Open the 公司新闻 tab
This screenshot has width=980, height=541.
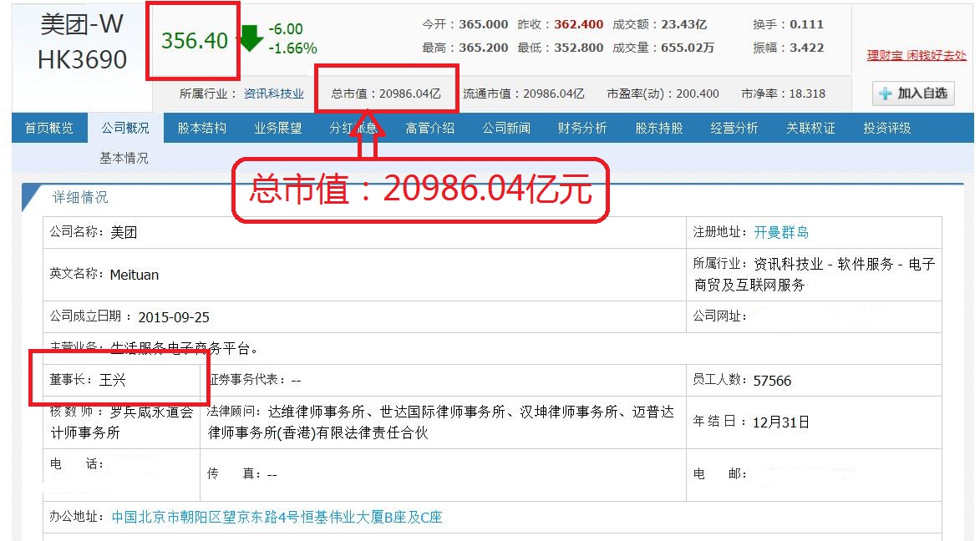(x=506, y=128)
